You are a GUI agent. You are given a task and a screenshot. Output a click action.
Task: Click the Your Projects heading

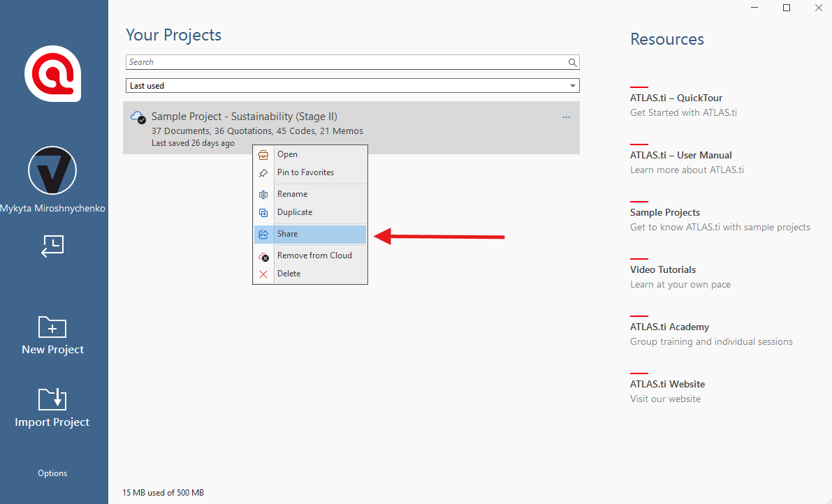173,35
